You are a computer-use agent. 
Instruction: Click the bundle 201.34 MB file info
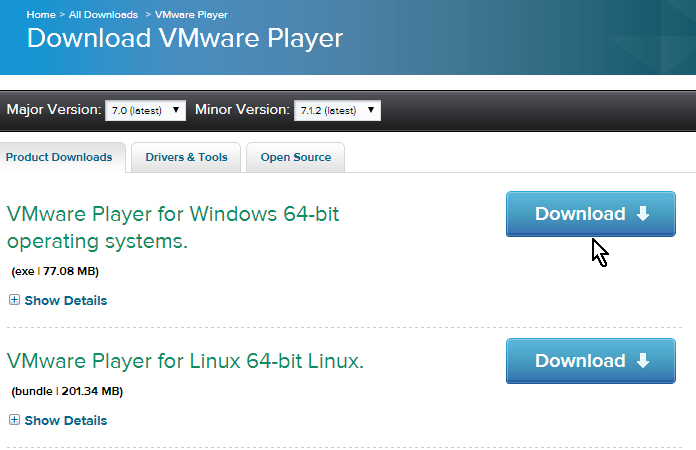67,391
